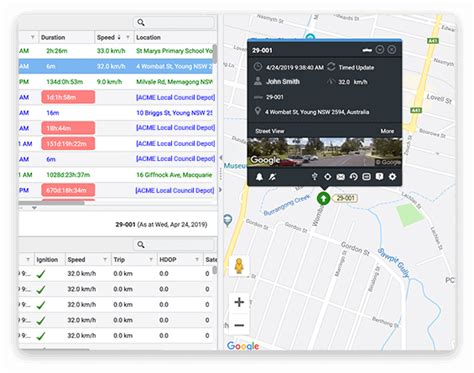Focus the search field above the Ignition table
474x373 pixels.
pyautogui.click(x=174, y=244)
